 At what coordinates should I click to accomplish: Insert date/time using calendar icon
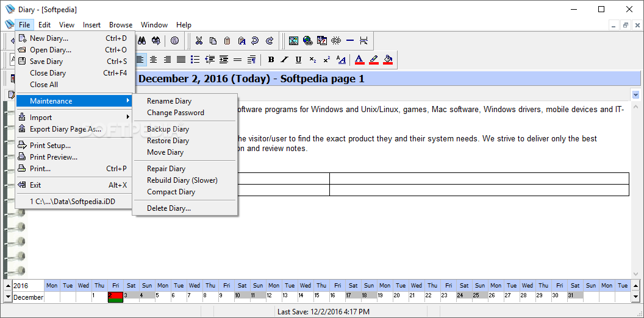pos(322,41)
